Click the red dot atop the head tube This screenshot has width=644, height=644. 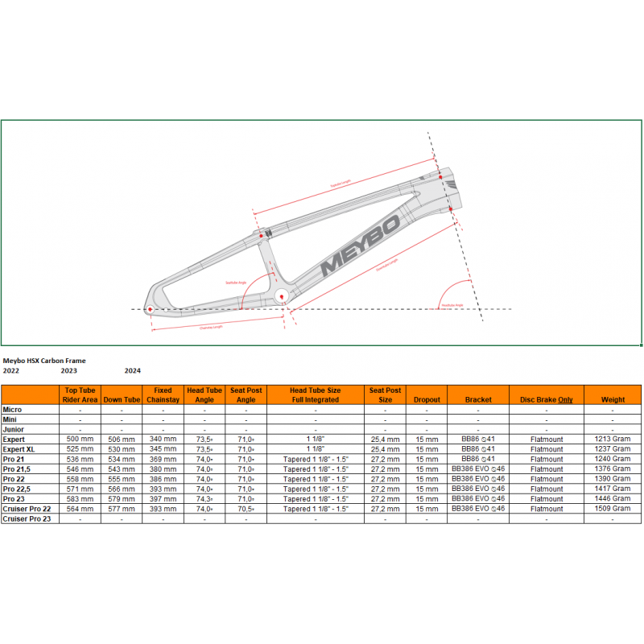pos(440,176)
